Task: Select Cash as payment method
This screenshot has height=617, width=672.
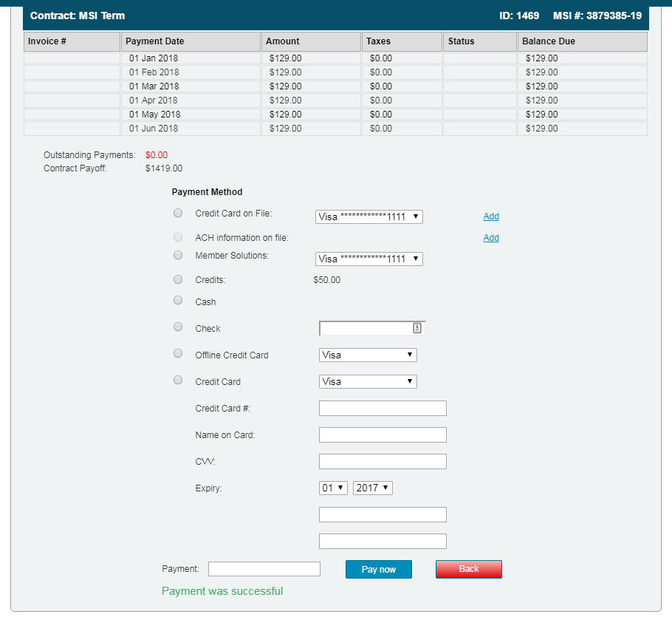Action: point(178,300)
